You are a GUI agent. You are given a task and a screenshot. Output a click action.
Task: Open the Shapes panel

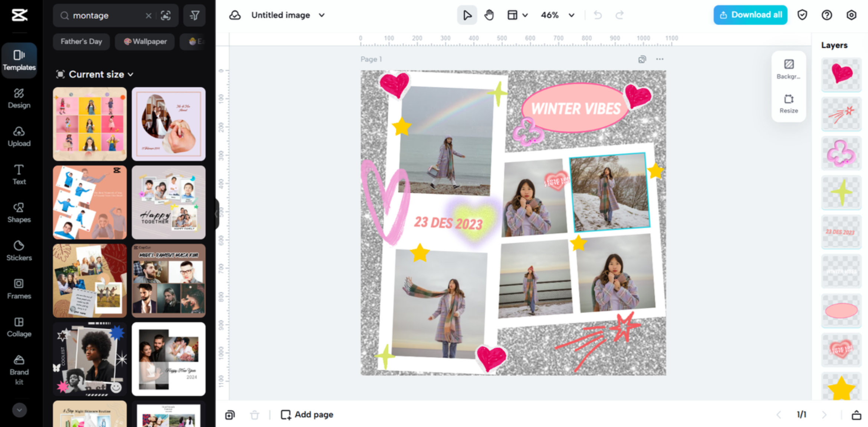tap(19, 212)
